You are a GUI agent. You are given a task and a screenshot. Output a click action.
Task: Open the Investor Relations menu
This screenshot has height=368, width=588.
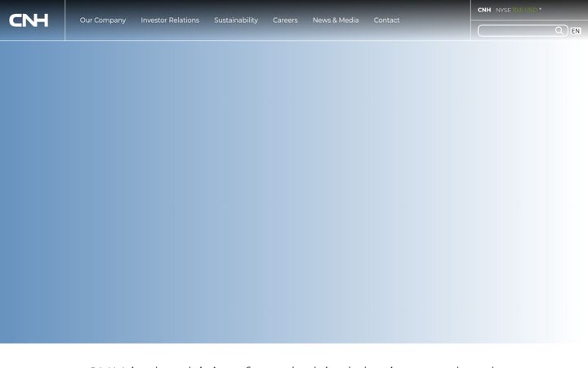[x=170, y=20]
